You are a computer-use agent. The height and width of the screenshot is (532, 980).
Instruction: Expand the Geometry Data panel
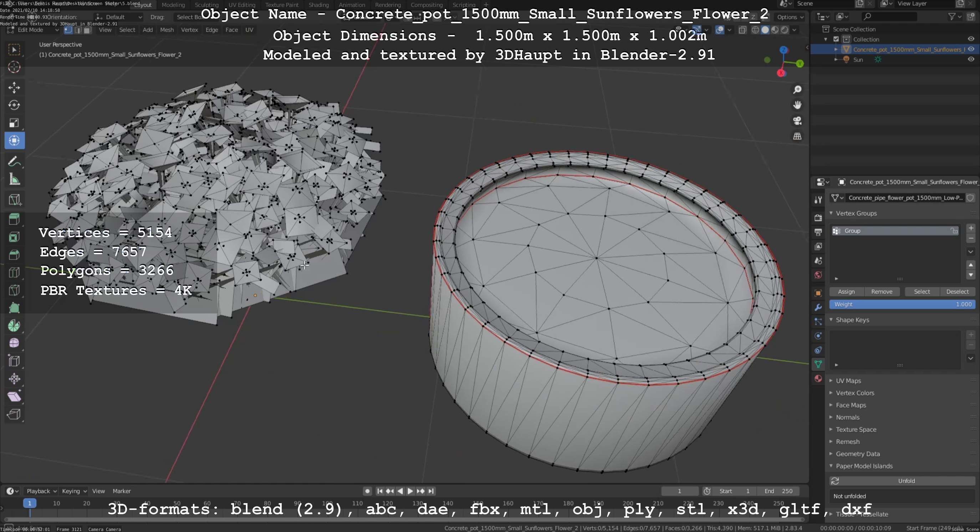pyautogui.click(x=831, y=454)
